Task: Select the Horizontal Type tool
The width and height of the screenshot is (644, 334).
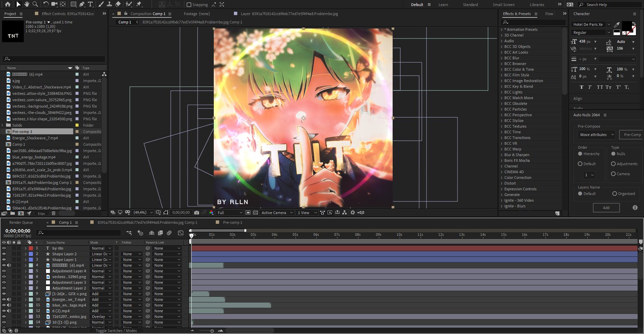Action: click(x=90, y=4)
